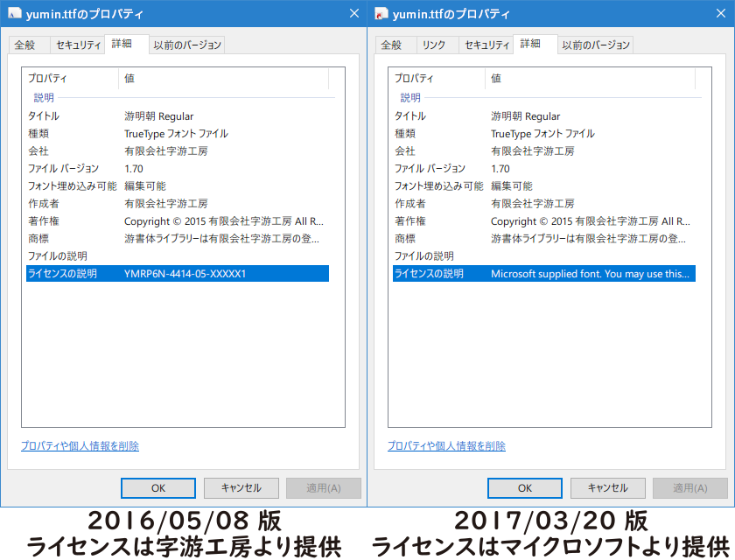Collapse 説明 group header in left window
735x560 pixels.
(44, 97)
